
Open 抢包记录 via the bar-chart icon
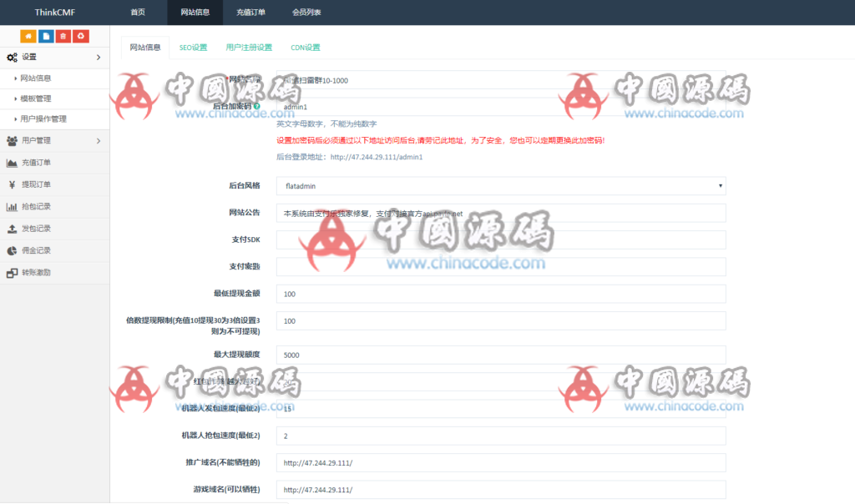(12, 206)
